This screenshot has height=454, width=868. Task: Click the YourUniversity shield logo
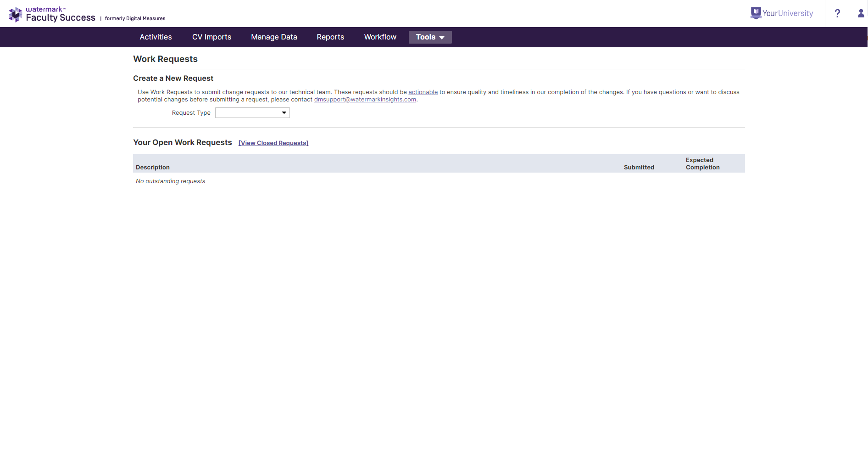click(x=756, y=12)
